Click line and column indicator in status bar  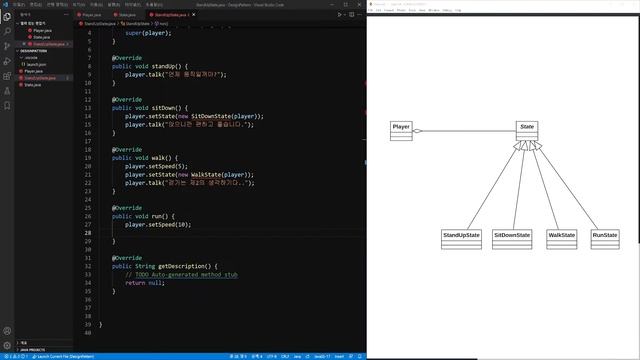coord(238,356)
